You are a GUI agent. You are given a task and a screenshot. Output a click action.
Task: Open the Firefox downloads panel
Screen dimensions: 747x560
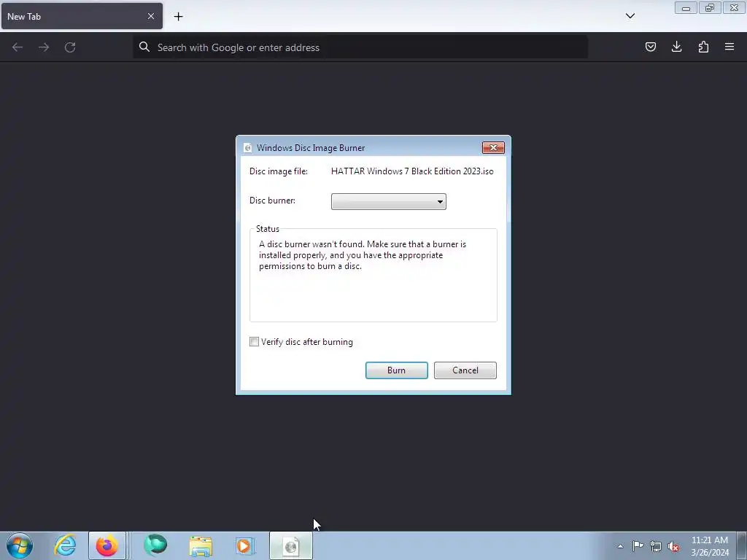(676, 47)
